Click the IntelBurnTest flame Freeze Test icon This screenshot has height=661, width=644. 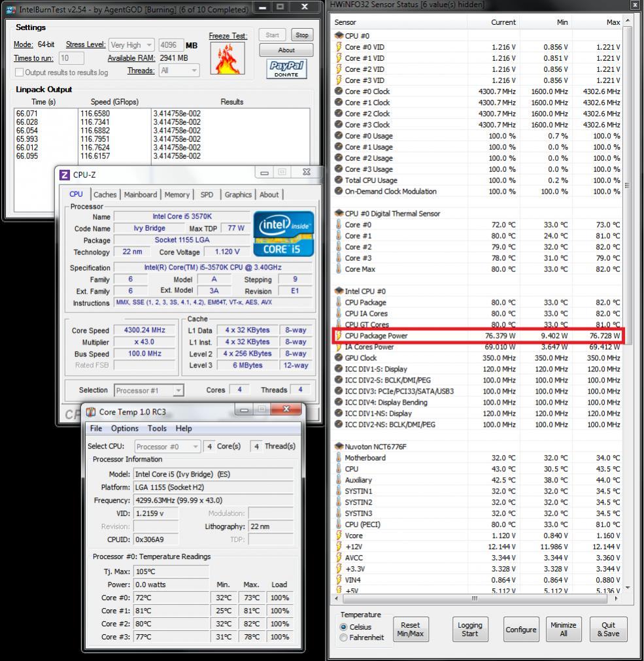pyautogui.click(x=228, y=59)
